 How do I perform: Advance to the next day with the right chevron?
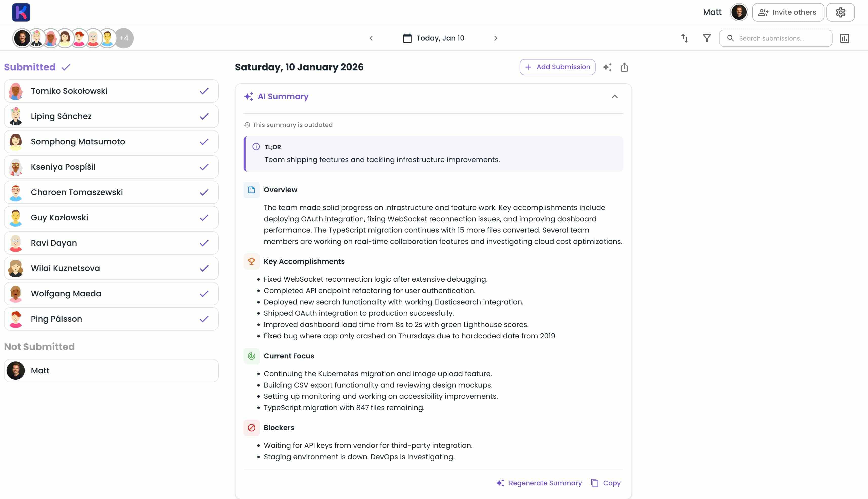[x=496, y=38]
